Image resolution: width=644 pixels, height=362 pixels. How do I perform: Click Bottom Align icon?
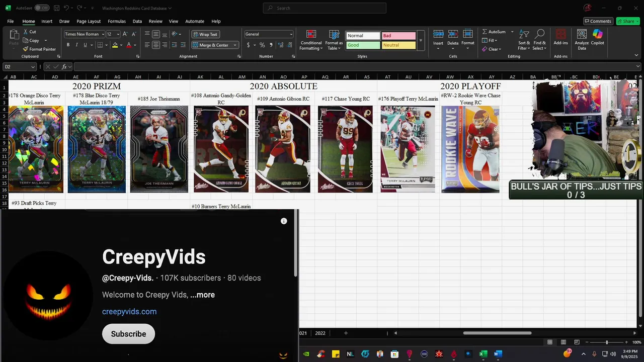point(165,34)
